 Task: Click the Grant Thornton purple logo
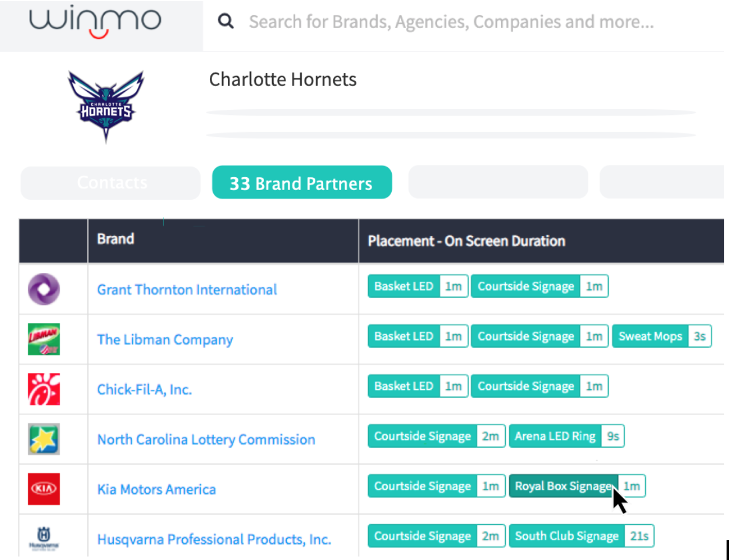[44, 289]
